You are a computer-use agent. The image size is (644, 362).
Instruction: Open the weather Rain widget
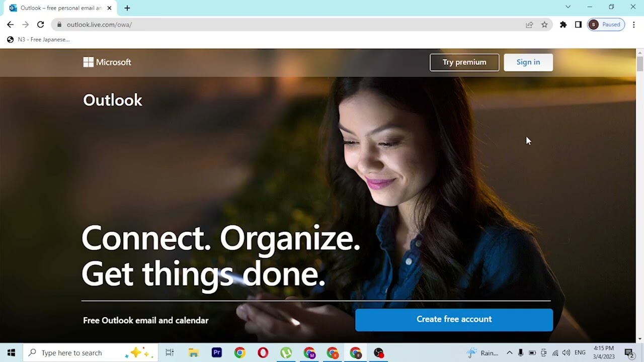pyautogui.click(x=482, y=352)
